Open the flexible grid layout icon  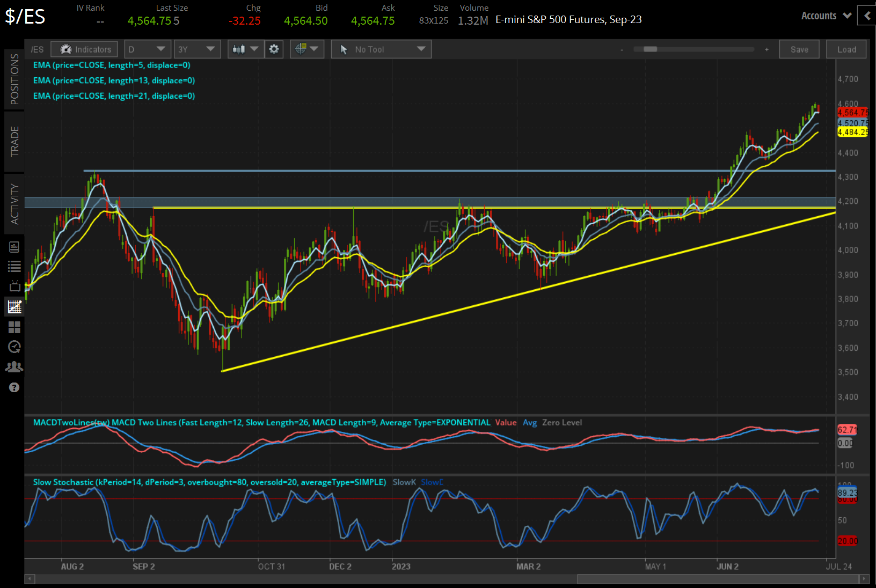coord(14,327)
